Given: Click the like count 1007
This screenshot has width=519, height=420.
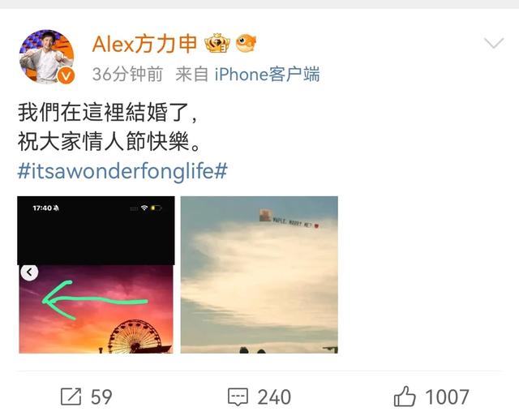Looking at the screenshot, I should coord(447,396).
